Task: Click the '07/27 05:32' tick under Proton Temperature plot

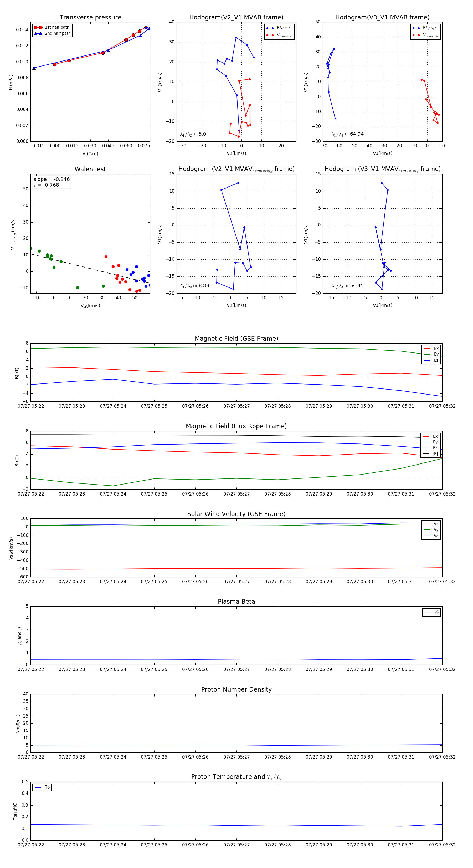Action: (442, 845)
